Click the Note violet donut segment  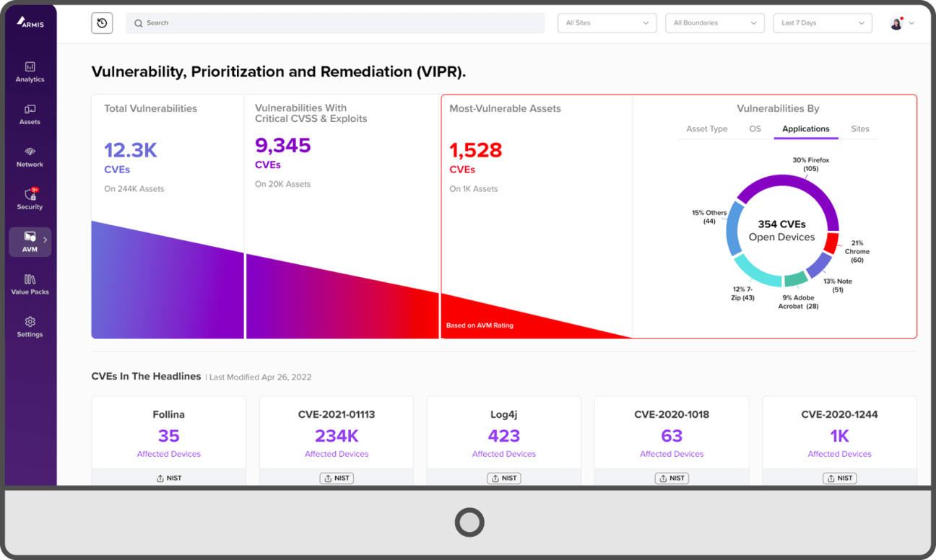(818, 266)
